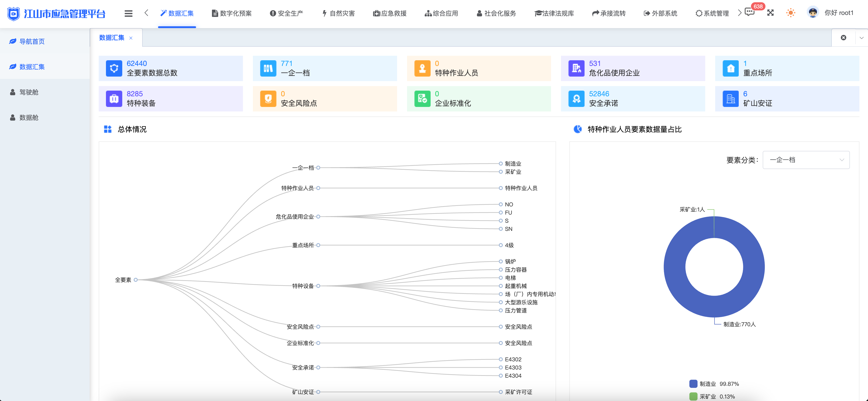868x401 pixels.
Task: Collapse the 全要素 root tree node
Action: point(135,280)
